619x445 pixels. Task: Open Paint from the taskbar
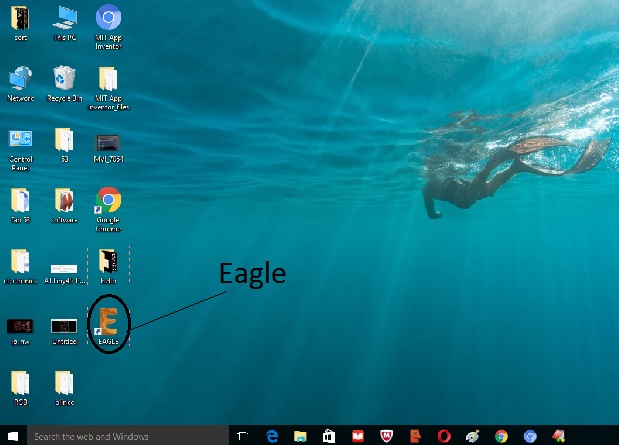(x=473, y=436)
